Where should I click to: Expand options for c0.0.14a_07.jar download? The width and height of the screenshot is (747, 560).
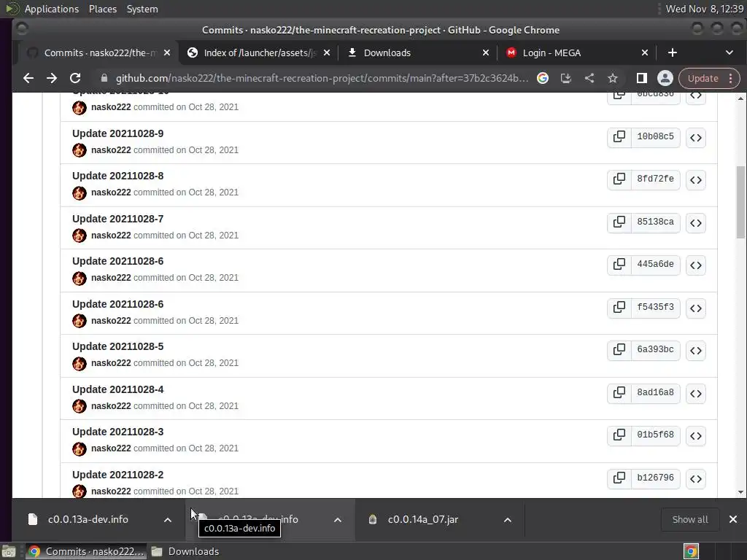coord(508,519)
